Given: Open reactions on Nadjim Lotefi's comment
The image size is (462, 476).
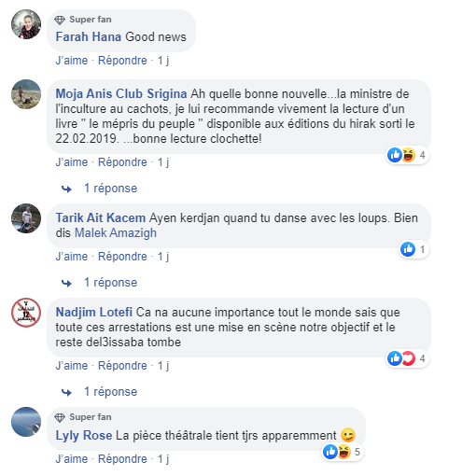Looking at the screenshot, I should click(407, 358).
